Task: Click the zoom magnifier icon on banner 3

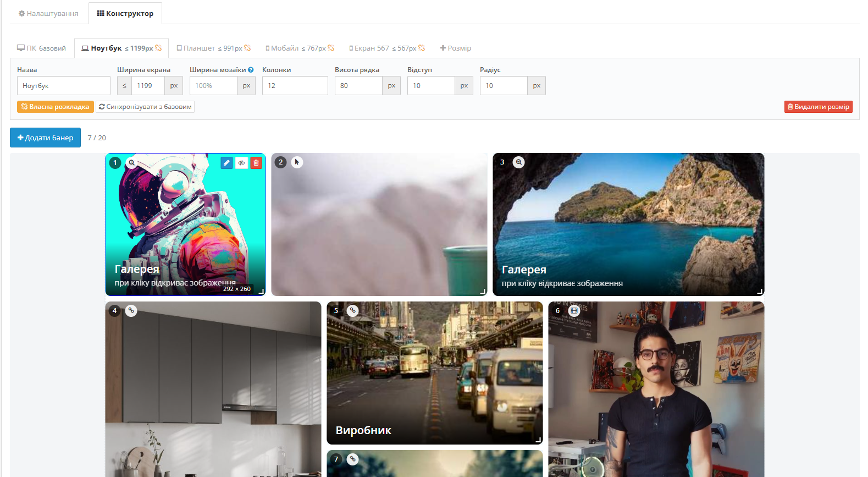Action: tap(518, 162)
